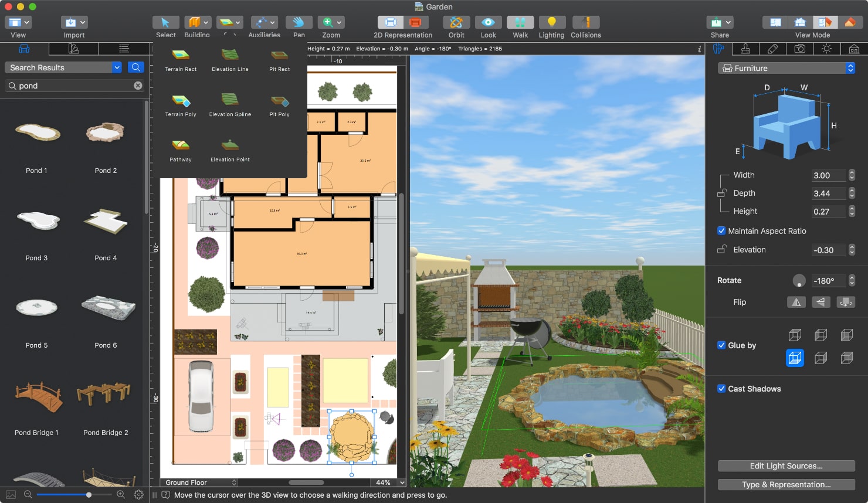Image resolution: width=868 pixels, height=503 pixels.
Task: Switch to Orbit camera mode
Action: [456, 22]
